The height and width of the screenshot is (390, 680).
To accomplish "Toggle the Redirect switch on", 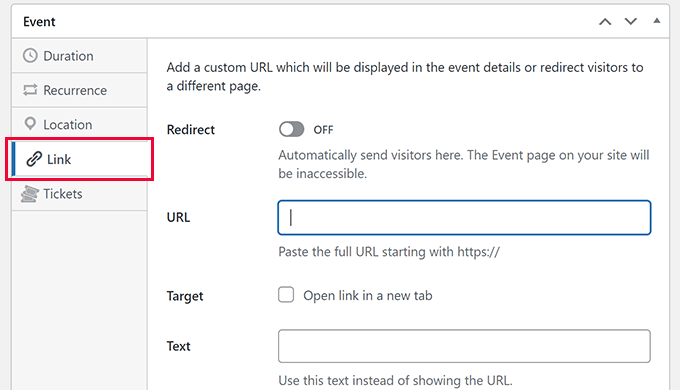I will (x=291, y=129).
